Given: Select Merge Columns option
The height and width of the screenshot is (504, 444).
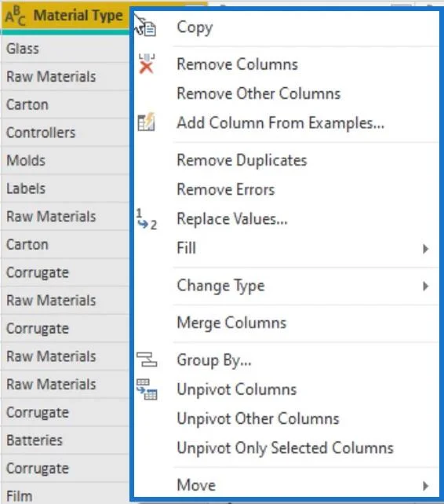Looking at the screenshot, I should point(231,323).
